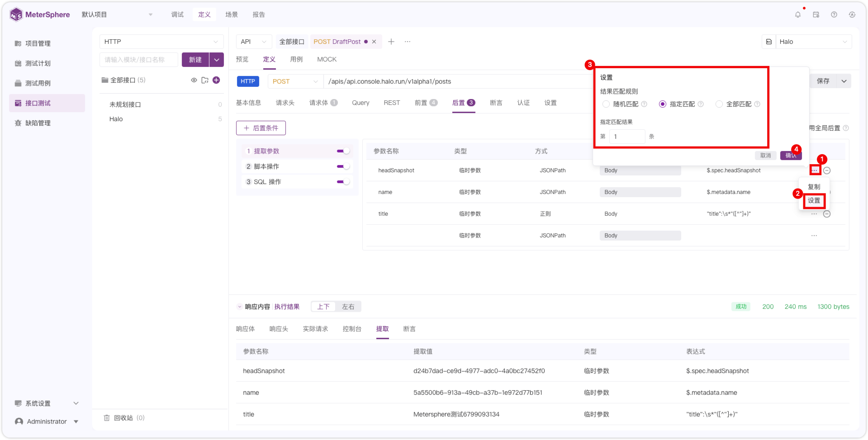Open the 回收站 trash item
The width and height of the screenshot is (868, 440).
(124, 418)
